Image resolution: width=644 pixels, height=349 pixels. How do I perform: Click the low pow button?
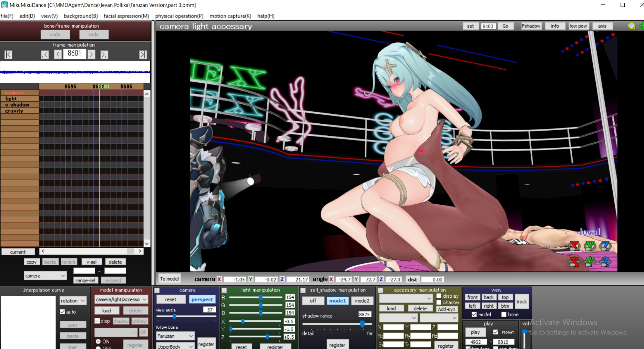[578, 26]
